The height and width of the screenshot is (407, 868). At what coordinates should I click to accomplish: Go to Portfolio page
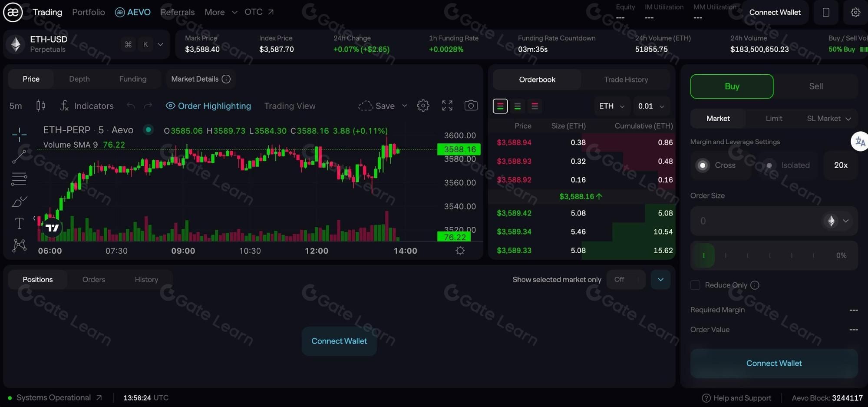point(89,12)
